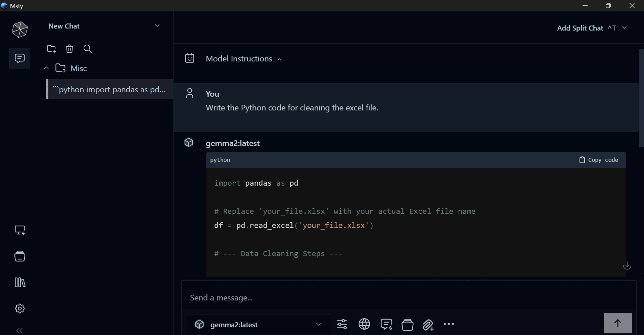Click the user avatar icon beside You
This screenshot has height=335, width=644.
pyautogui.click(x=190, y=93)
